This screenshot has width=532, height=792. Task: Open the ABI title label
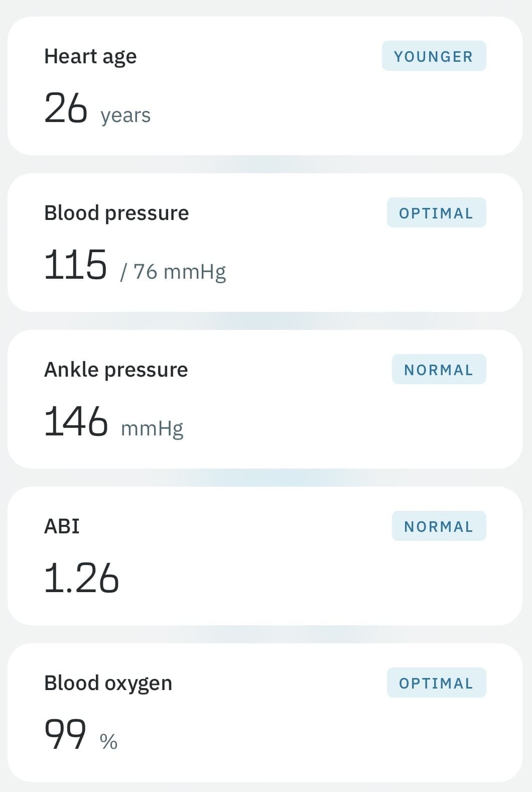pyautogui.click(x=62, y=526)
